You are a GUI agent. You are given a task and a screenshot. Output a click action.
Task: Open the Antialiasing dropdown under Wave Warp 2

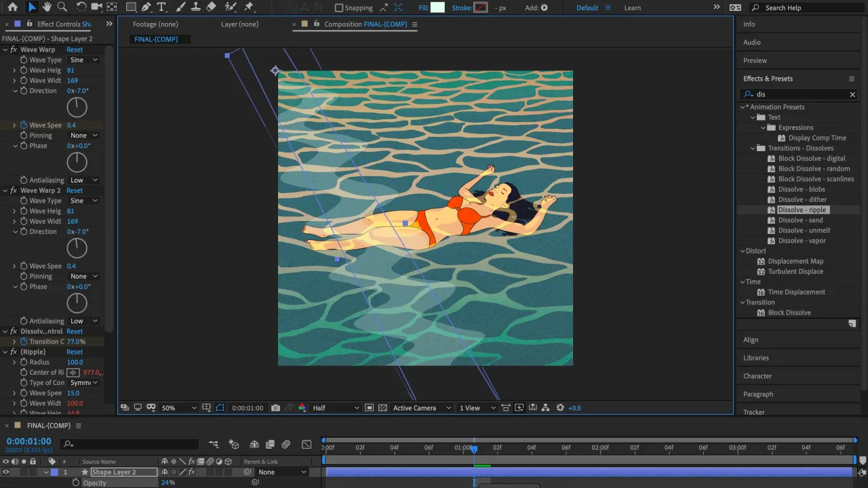84,321
